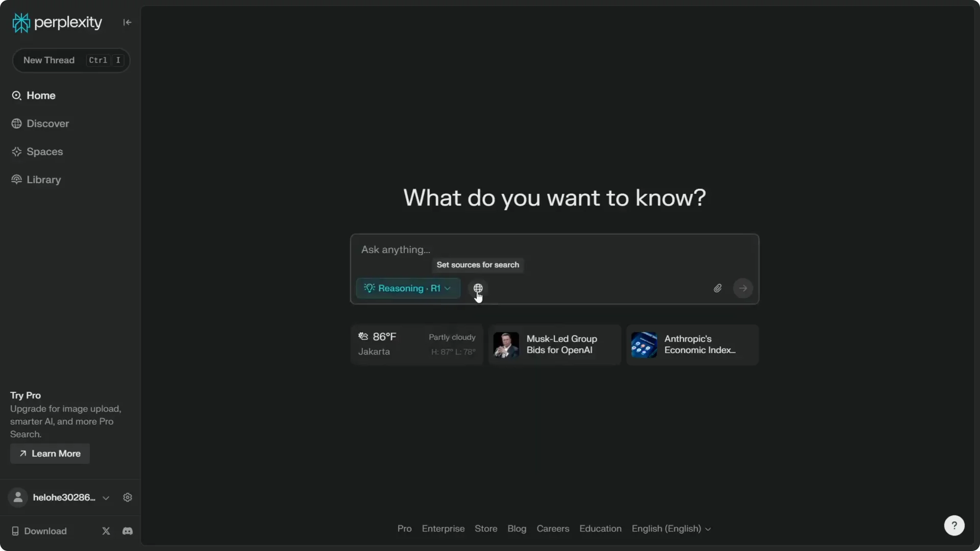Click the X (Twitter) icon
This screenshot has height=551, width=980.
[106, 531]
